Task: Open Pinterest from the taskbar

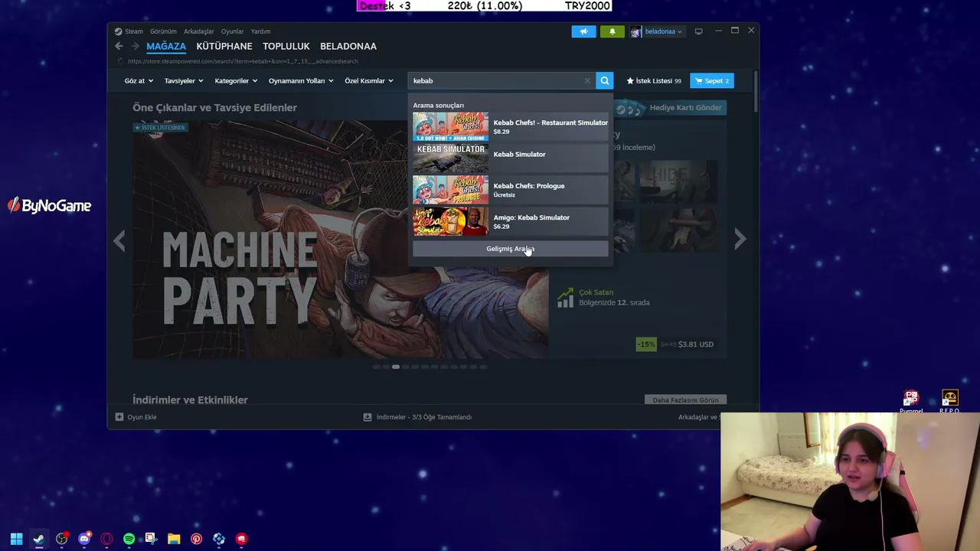Action: coord(196,539)
